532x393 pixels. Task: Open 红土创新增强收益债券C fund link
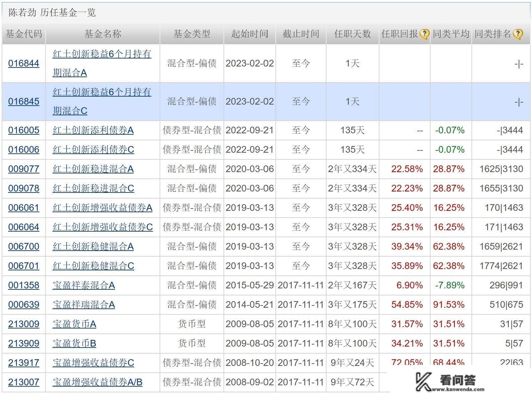103,227
